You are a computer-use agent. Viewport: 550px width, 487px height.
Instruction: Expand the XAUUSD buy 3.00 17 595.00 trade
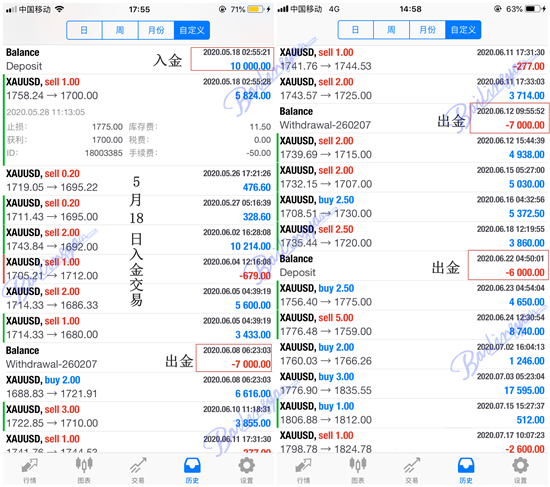[x=412, y=383]
